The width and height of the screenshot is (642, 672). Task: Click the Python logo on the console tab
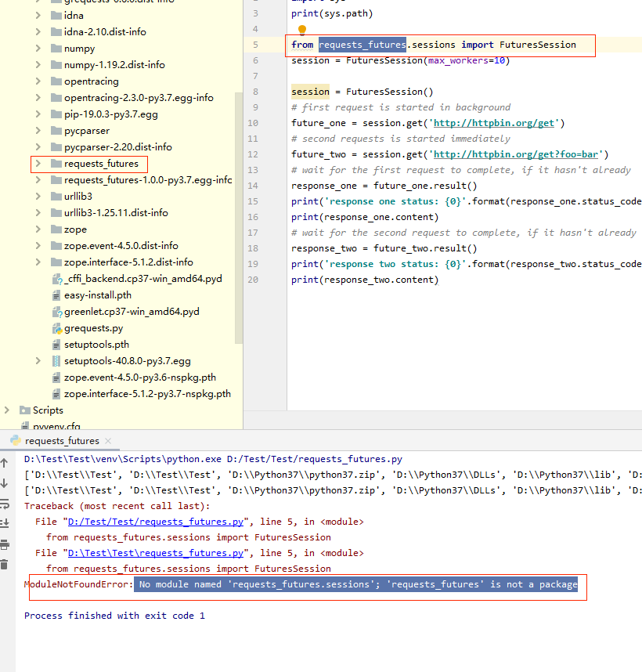[x=14, y=439]
